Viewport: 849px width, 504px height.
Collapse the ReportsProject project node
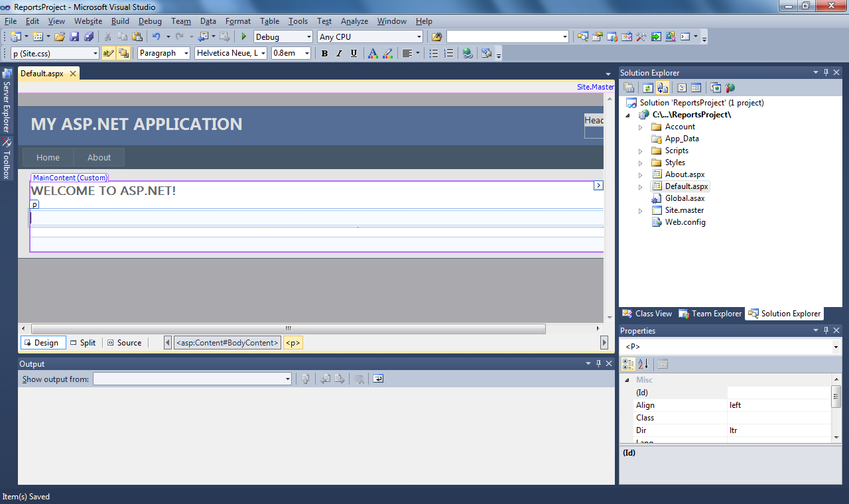point(628,115)
